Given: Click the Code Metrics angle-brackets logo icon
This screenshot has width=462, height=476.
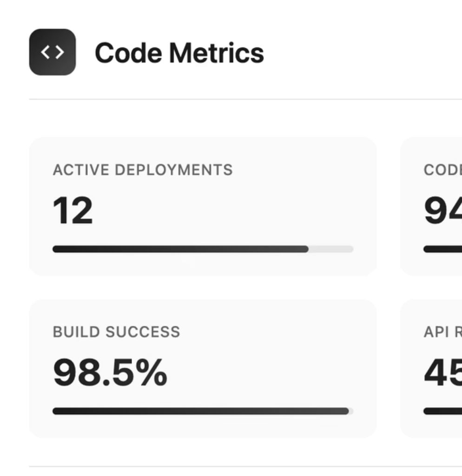Looking at the screenshot, I should [x=53, y=53].
